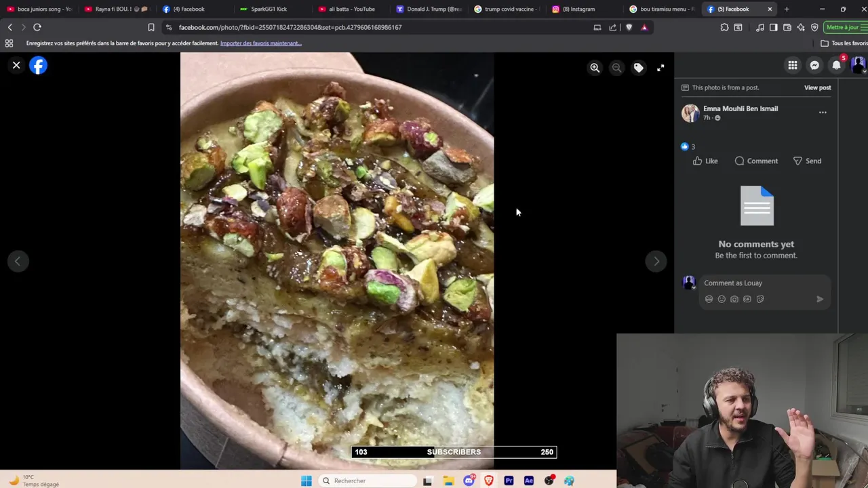868x488 pixels.
Task: Go to the next photo
Action: point(656,261)
